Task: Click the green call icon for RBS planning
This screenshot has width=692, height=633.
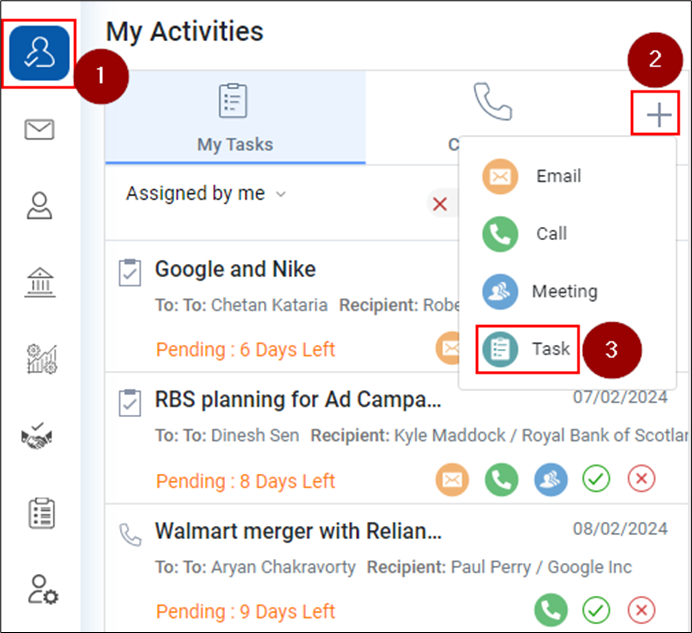Action: coord(501,479)
